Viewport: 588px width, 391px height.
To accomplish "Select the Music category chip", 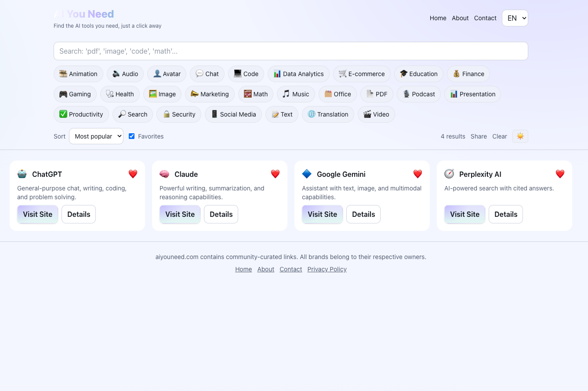I will coord(296,94).
